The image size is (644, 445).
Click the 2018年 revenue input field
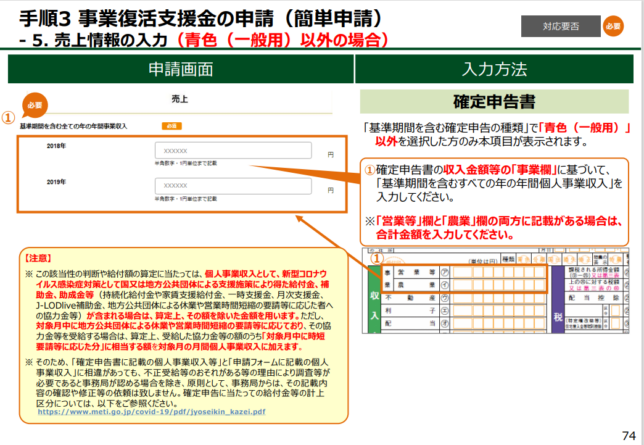click(233, 151)
